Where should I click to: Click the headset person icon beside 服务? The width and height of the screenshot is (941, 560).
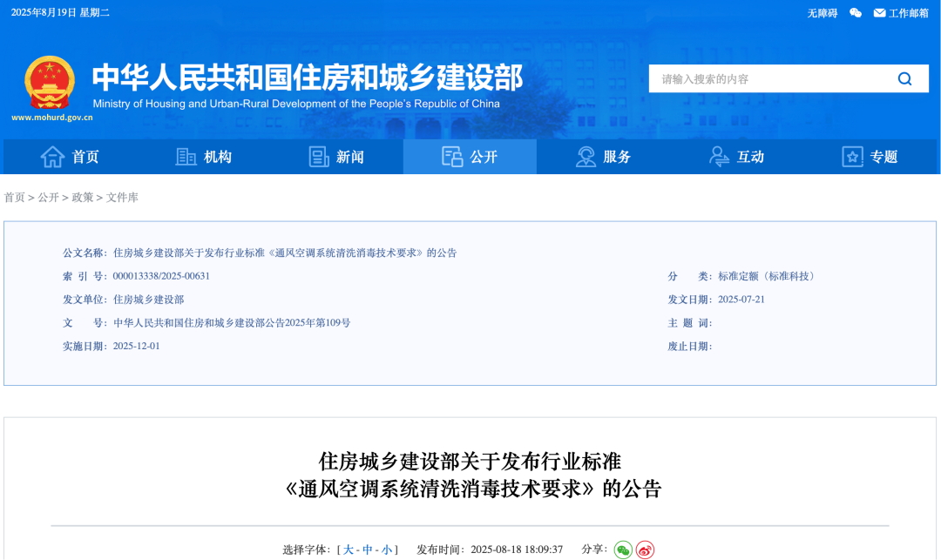[x=586, y=157]
